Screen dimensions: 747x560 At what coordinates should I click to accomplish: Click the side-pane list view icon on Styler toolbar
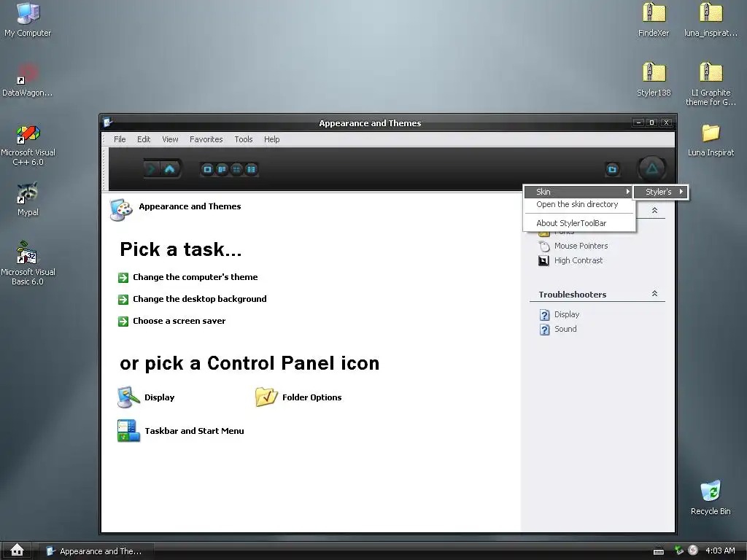click(x=222, y=169)
